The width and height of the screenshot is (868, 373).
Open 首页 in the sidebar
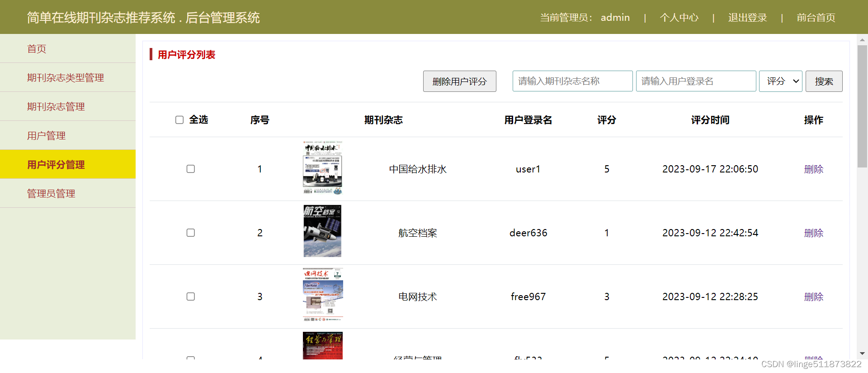(68, 48)
